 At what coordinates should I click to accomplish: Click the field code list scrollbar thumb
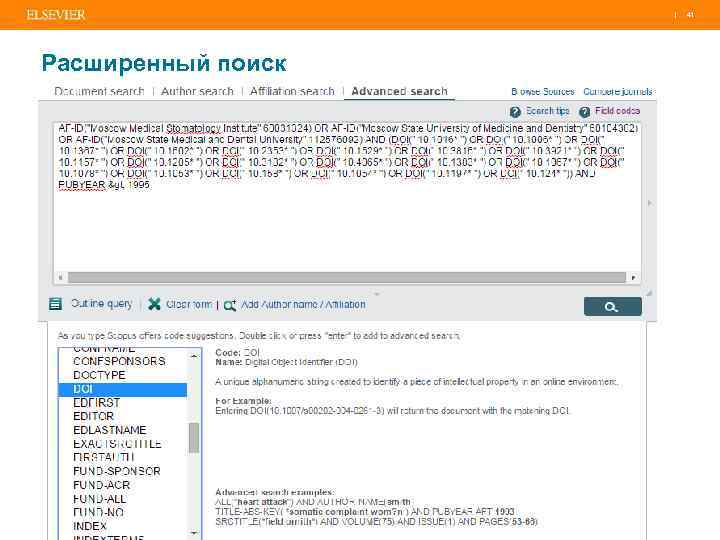coord(194,438)
